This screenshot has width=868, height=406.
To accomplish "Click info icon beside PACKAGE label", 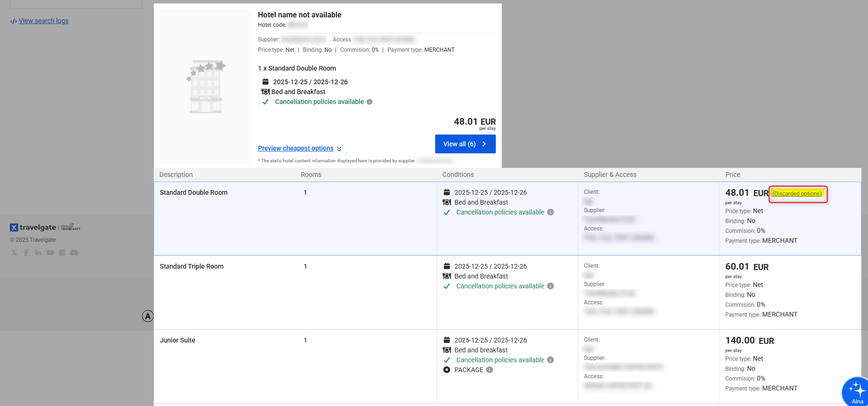I will coord(489,370).
